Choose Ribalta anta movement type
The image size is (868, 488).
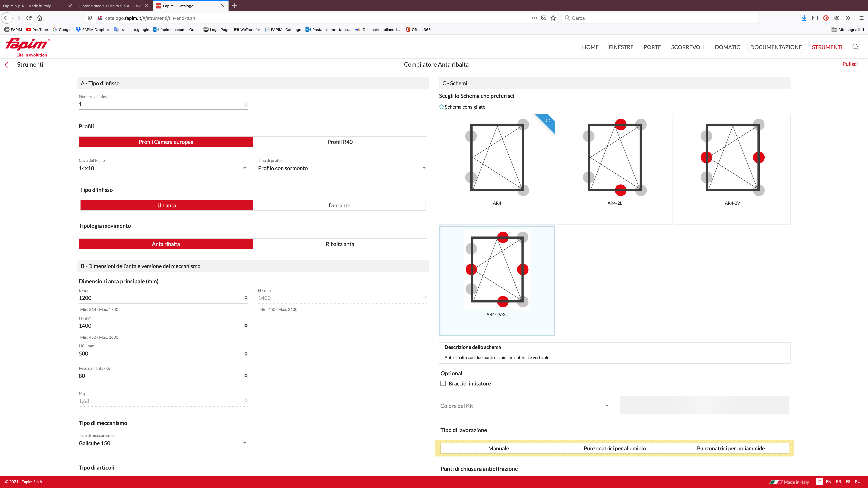pos(340,244)
